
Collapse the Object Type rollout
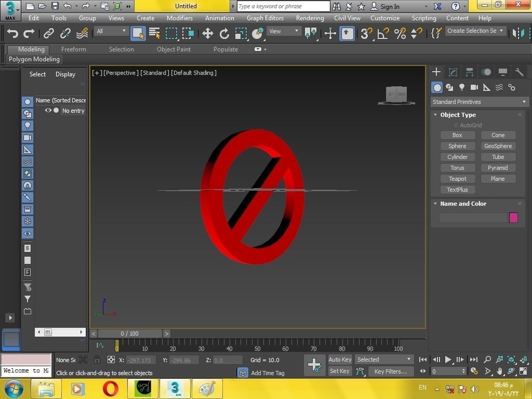click(435, 115)
